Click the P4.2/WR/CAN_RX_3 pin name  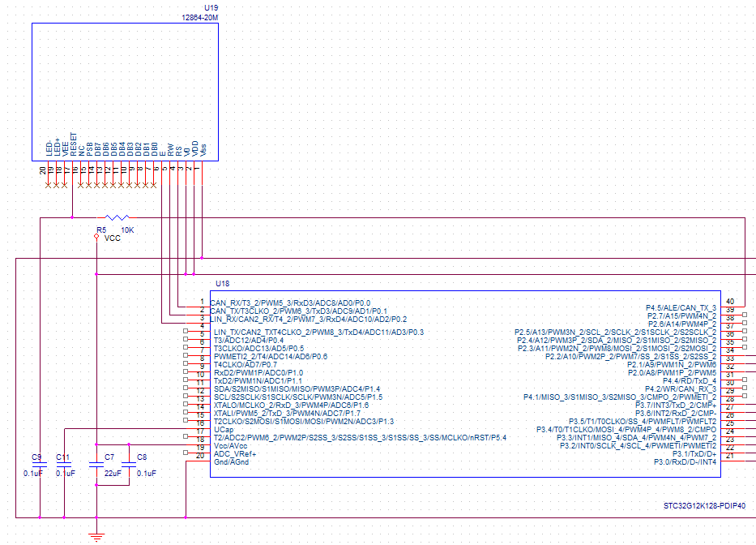[x=681, y=389]
